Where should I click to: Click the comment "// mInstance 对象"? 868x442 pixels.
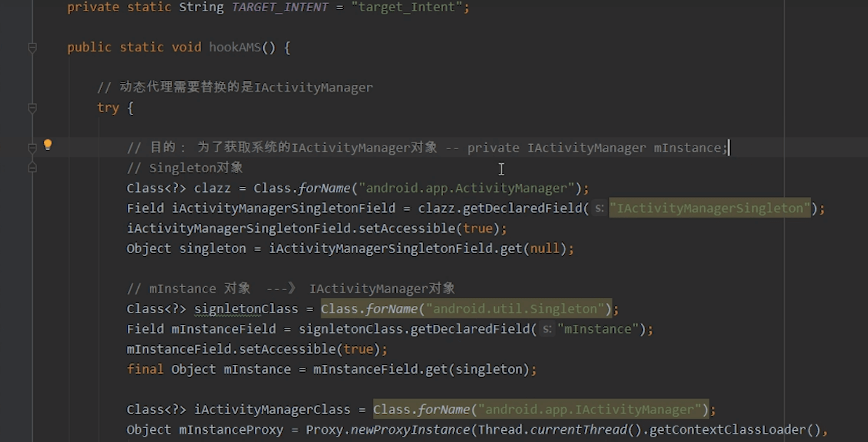188,289
